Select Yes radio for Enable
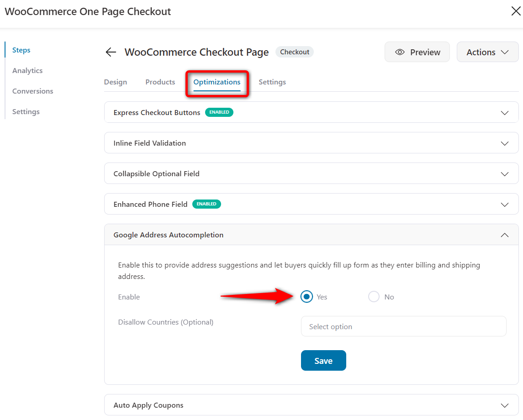523x420 pixels. coord(306,297)
